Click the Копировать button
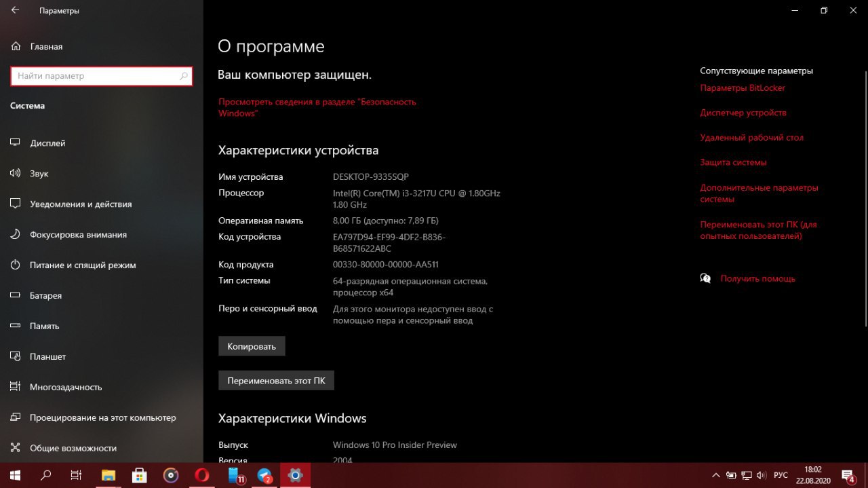The width and height of the screenshot is (868, 488). point(252,346)
